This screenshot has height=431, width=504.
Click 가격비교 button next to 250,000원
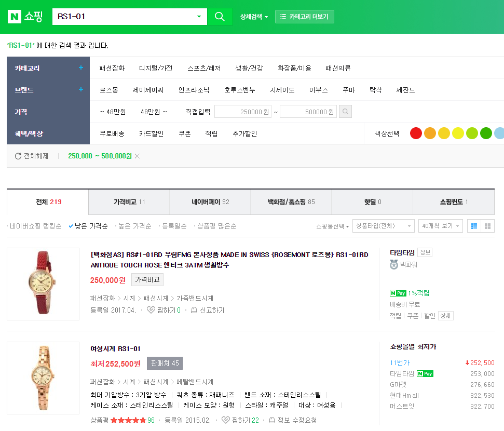147,279
